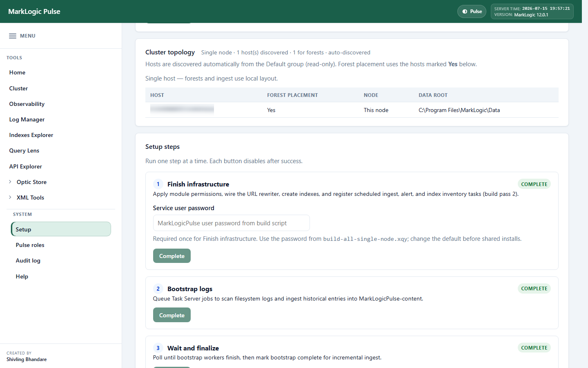
Task: Select Log Manager
Action: click(27, 119)
